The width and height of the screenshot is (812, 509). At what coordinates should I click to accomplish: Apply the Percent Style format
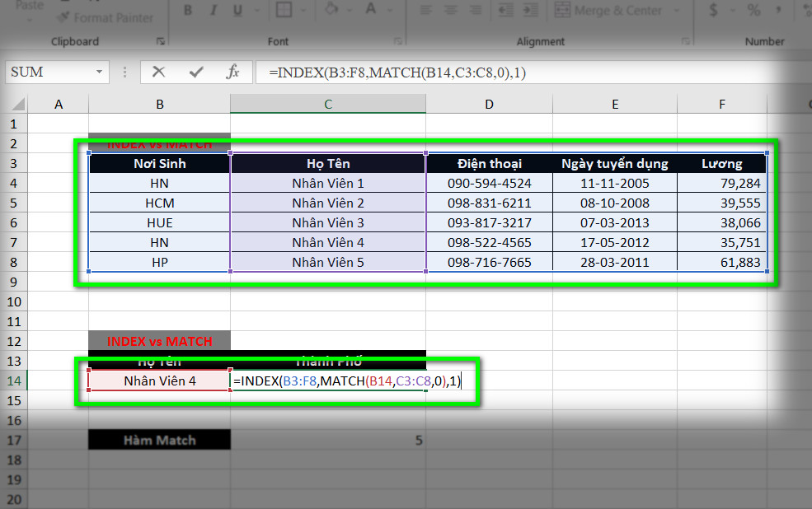click(x=754, y=10)
